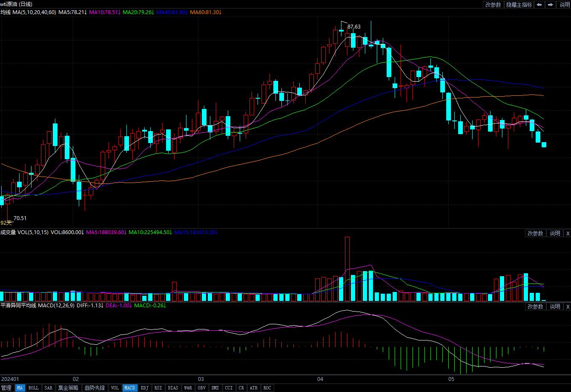Click the 管理 button in indicator bar
The image size is (571, 392).
pyautogui.click(x=6, y=388)
